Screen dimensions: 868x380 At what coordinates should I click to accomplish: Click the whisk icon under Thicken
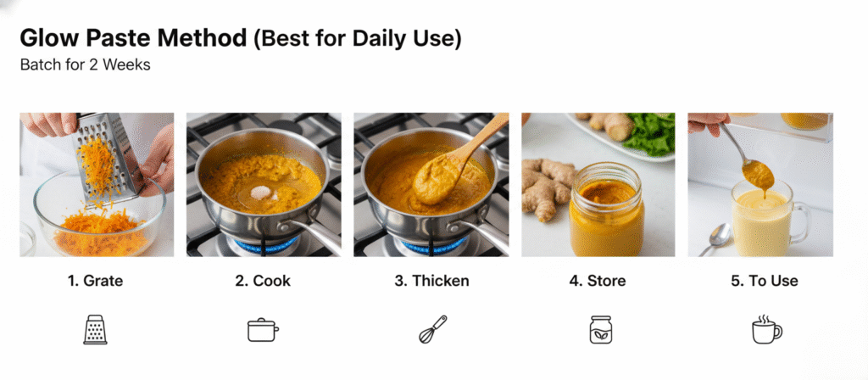point(432,330)
